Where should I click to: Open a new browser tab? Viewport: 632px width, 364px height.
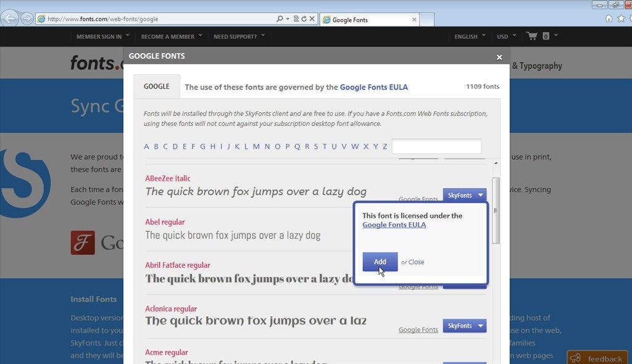coord(427,19)
